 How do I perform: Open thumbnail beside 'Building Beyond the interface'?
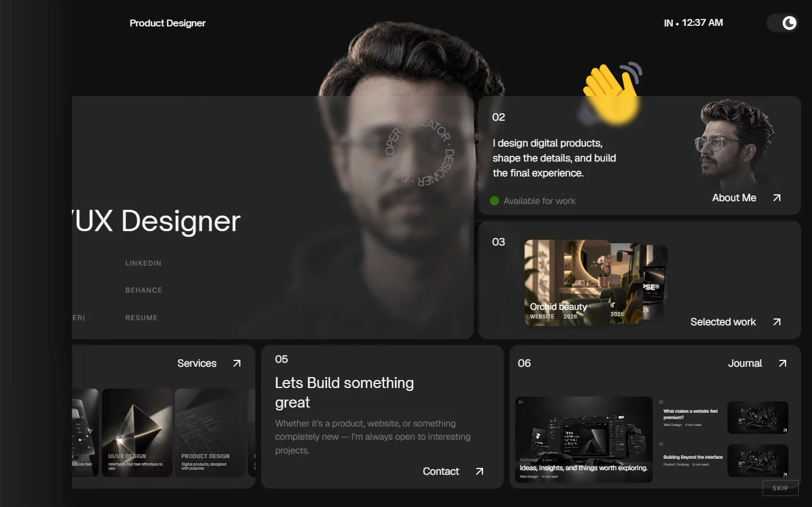758,460
